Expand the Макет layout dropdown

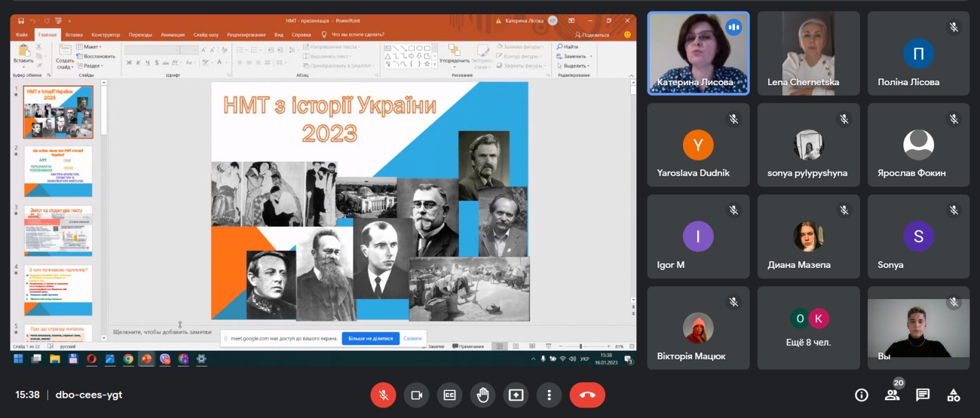pyautogui.click(x=89, y=47)
